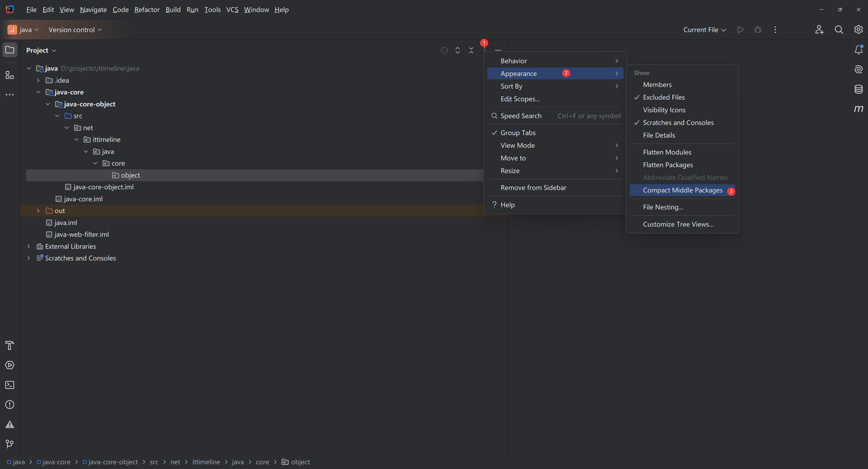Toggle Scratches and Consoles visibility option
Image resolution: width=868 pixels, height=469 pixels.
[678, 122]
